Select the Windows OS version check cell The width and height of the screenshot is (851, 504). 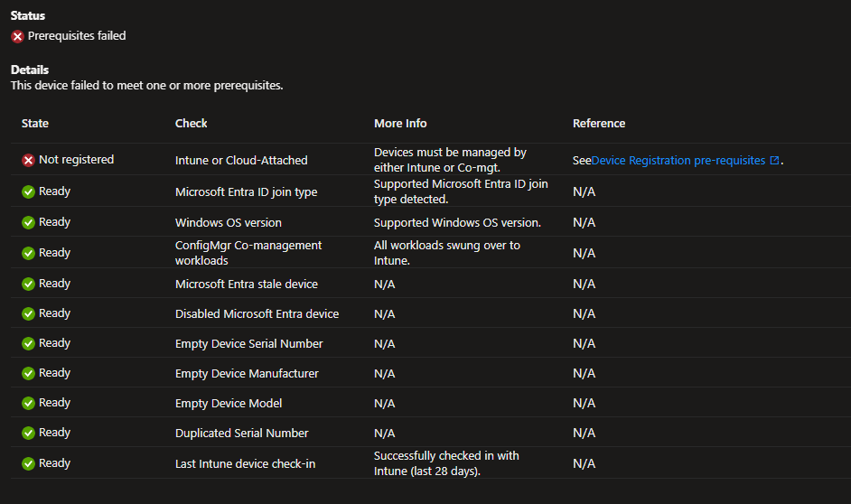(229, 222)
